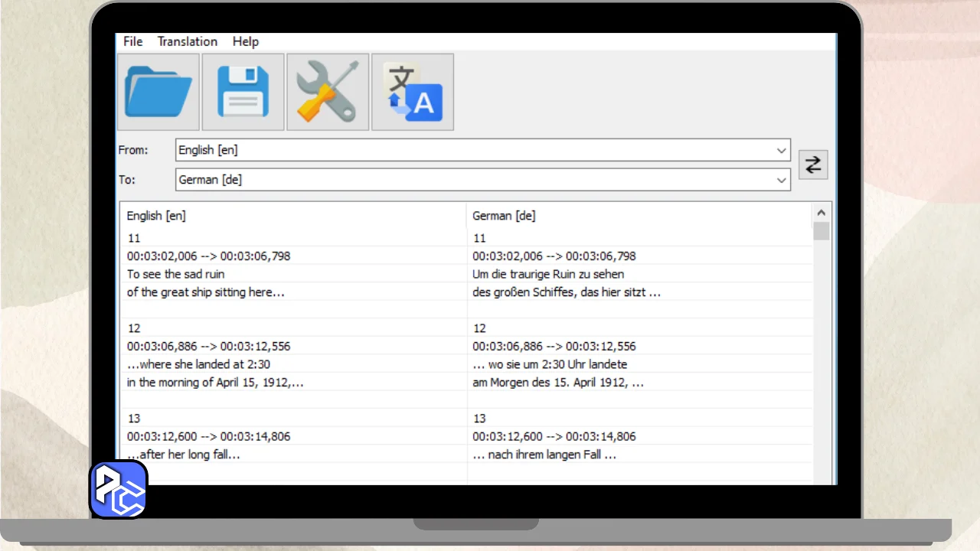The image size is (980, 551).
Task: Click English timestamp 00:03:12,600 --> 00:03:14,806
Action: tap(209, 436)
